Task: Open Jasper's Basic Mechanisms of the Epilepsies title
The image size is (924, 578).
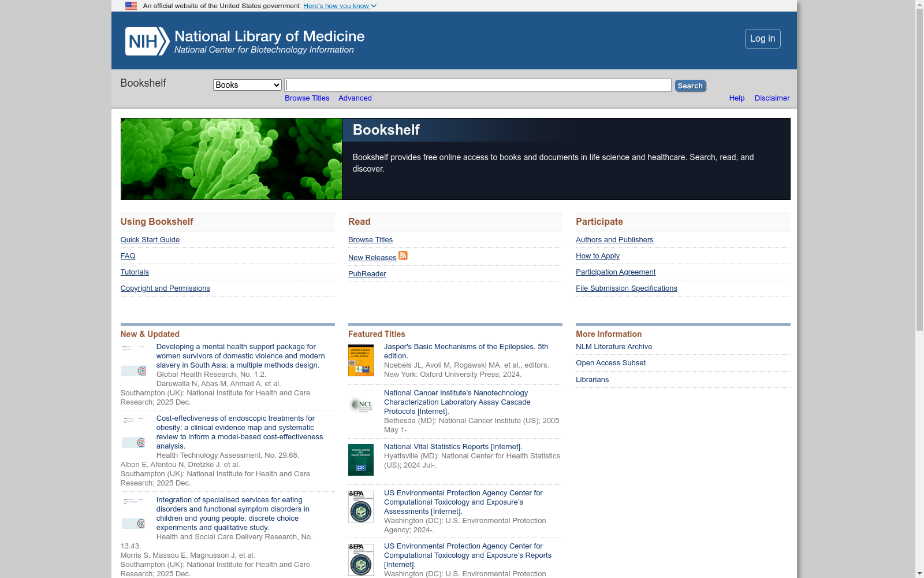Action: 466,351
